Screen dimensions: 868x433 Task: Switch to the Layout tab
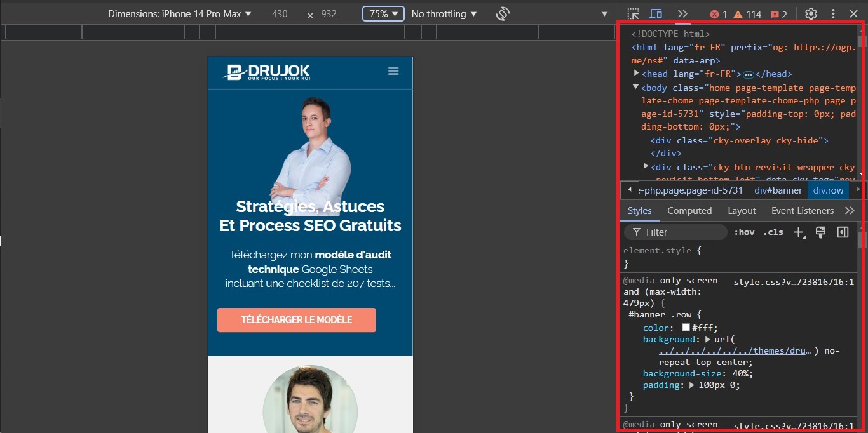point(742,211)
